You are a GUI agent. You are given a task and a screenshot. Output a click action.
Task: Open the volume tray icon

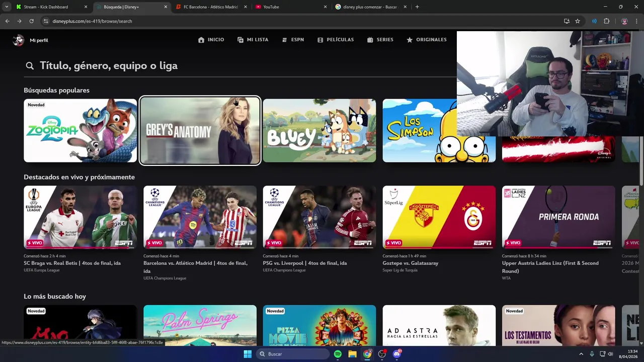610,354
